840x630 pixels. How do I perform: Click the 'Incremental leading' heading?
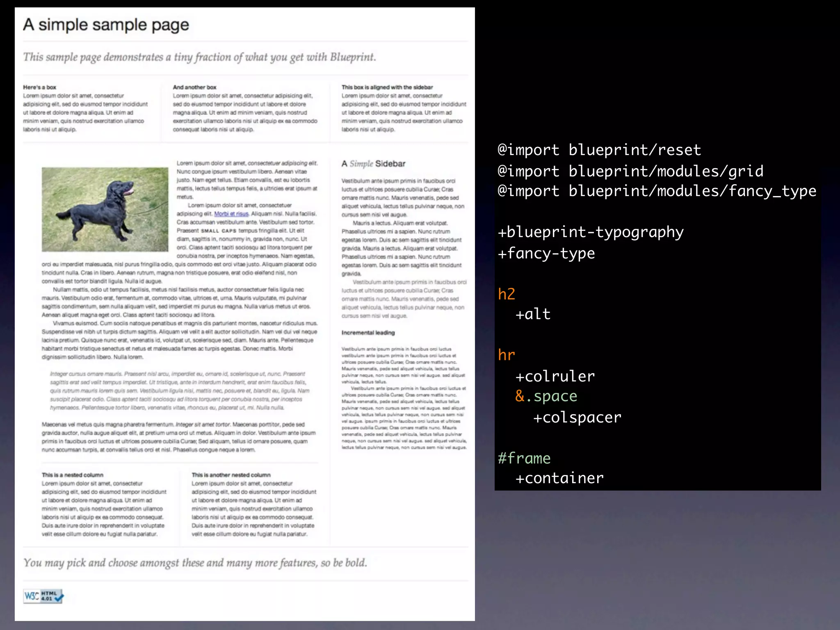tap(368, 333)
